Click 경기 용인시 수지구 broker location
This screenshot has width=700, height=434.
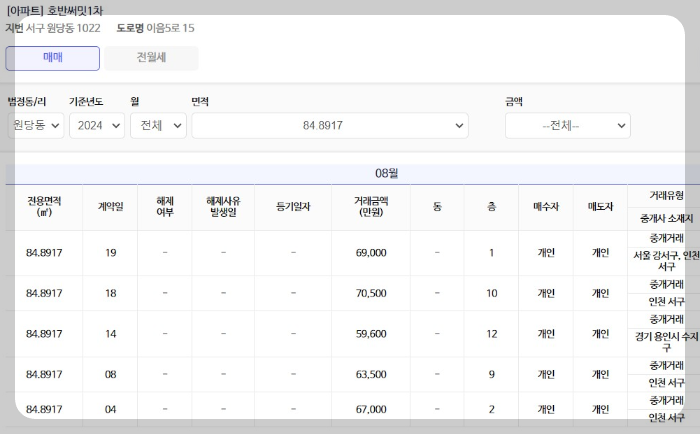[666, 342]
